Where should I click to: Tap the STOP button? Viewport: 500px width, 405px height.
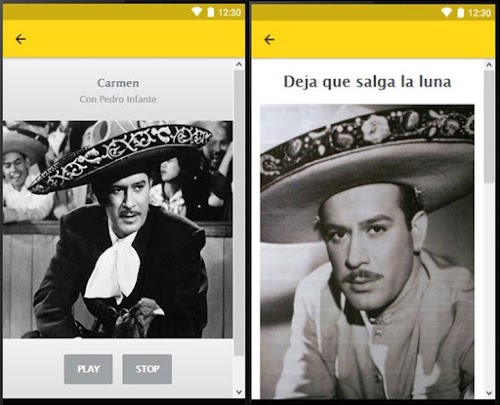click(147, 369)
